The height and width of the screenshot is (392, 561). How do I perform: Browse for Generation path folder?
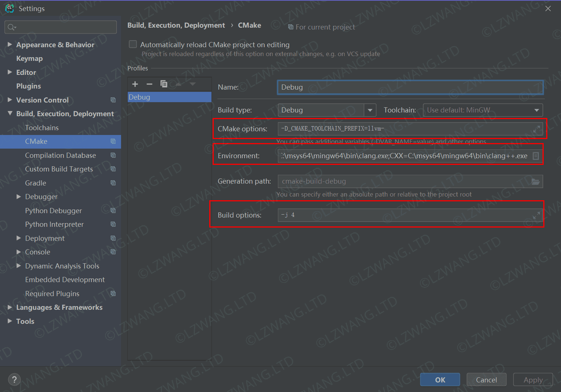536,181
